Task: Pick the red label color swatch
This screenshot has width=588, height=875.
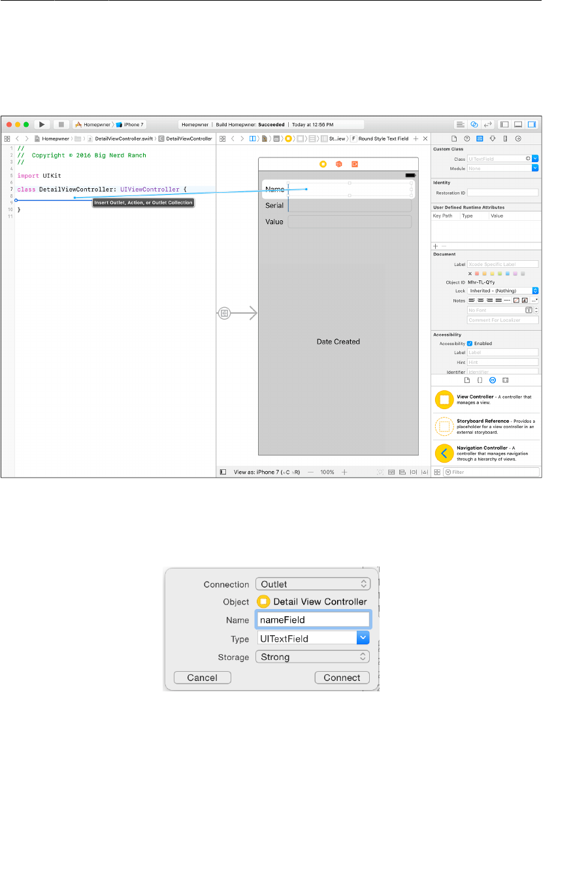Action: (477, 274)
